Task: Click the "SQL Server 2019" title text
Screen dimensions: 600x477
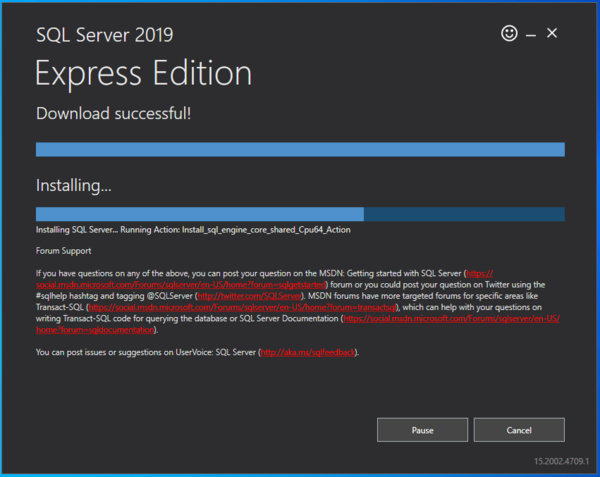Action: [x=104, y=35]
